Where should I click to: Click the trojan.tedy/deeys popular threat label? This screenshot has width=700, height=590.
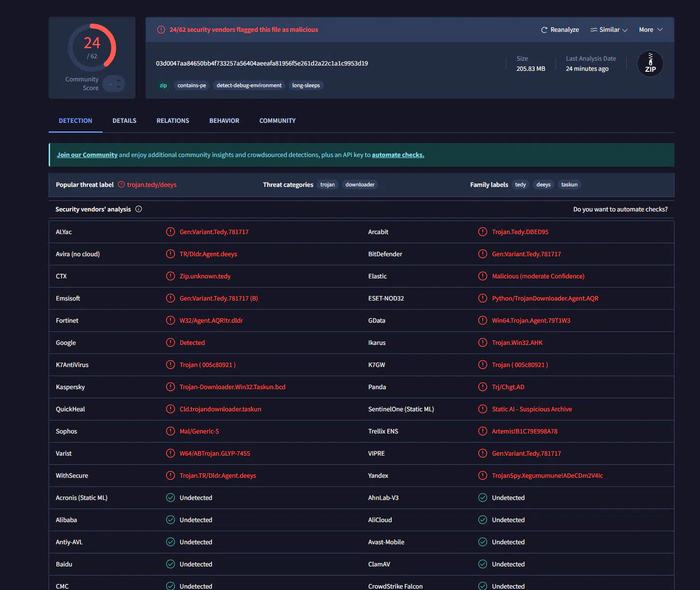tap(152, 185)
